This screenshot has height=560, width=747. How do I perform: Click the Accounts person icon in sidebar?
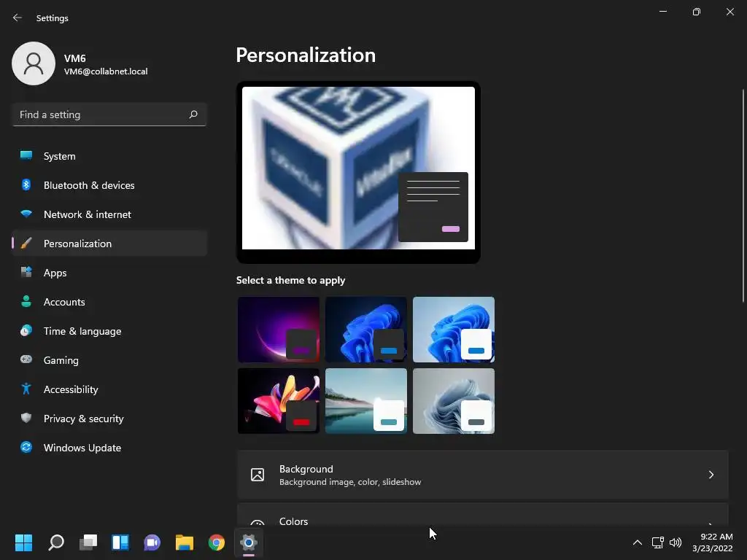[x=26, y=301]
